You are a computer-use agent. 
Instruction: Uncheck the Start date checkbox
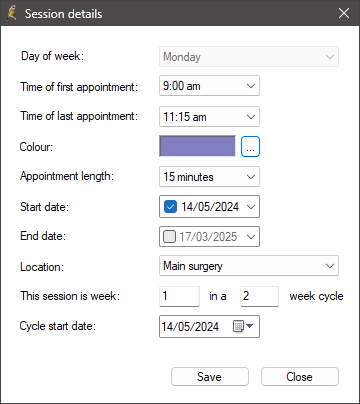point(170,207)
